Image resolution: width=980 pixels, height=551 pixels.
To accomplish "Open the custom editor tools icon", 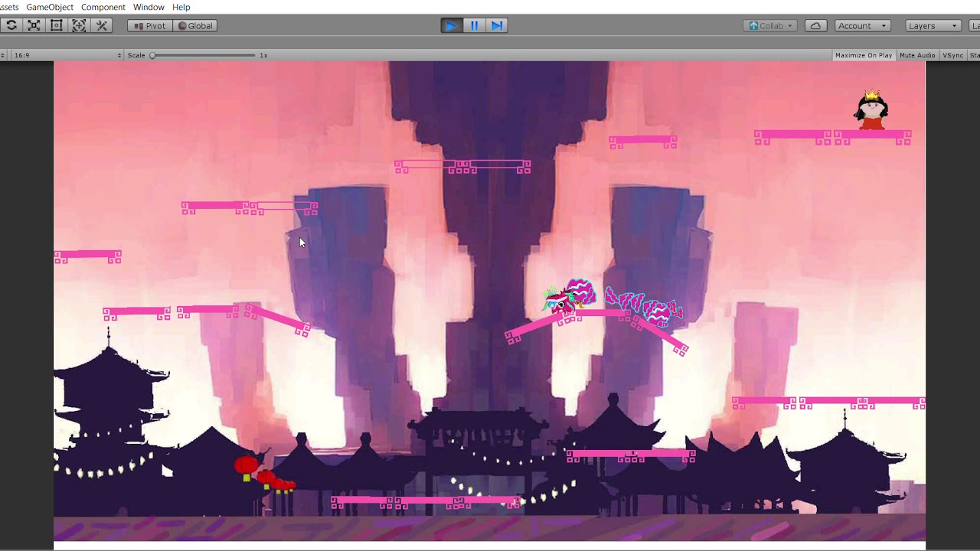I will point(102,25).
